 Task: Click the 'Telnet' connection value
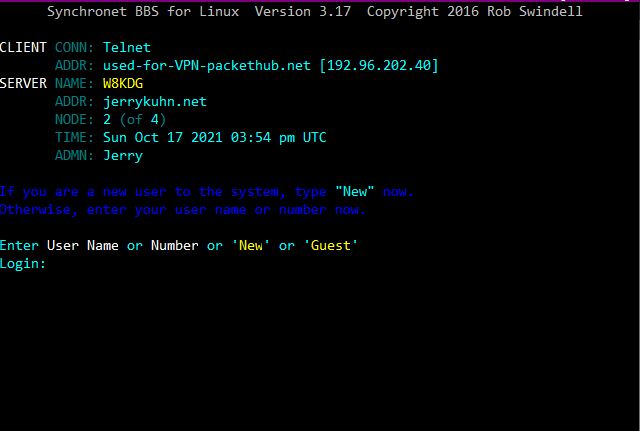[x=127, y=47]
